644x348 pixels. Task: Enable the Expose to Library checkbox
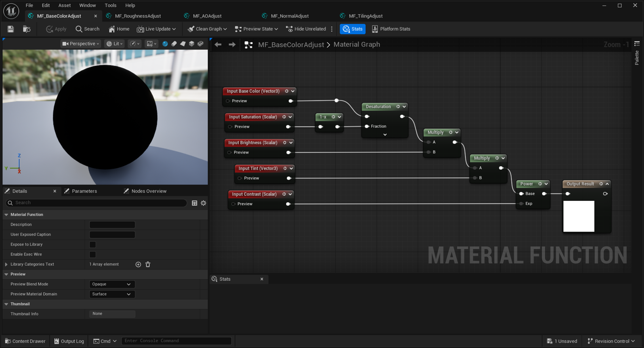(x=93, y=245)
